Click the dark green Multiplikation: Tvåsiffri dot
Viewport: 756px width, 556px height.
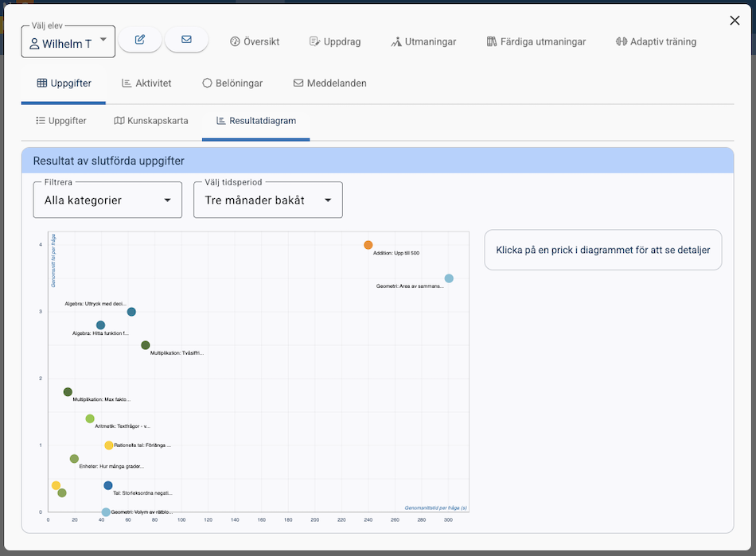click(x=146, y=345)
